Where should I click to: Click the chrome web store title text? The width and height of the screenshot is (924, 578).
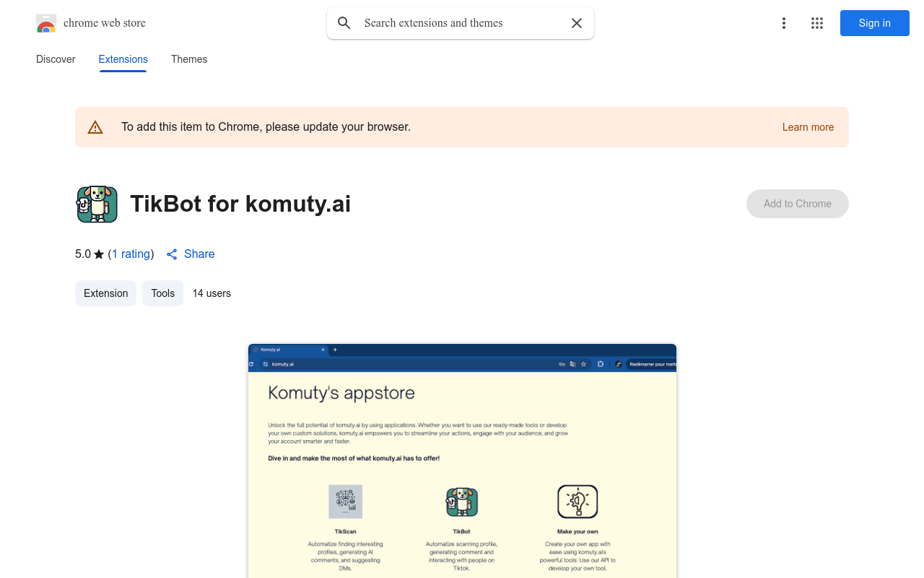point(105,23)
